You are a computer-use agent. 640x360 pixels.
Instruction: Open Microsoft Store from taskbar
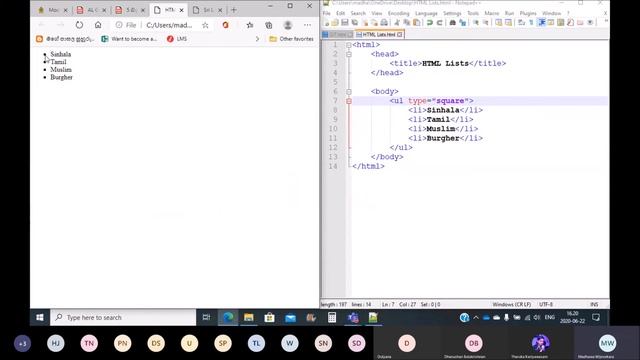click(269, 317)
